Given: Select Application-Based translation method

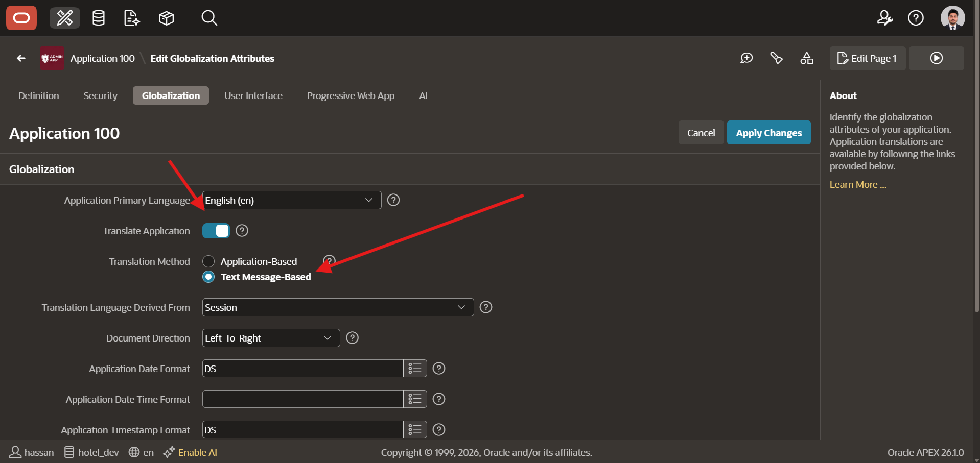Looking at the screenshot, I should pos(208,261).
